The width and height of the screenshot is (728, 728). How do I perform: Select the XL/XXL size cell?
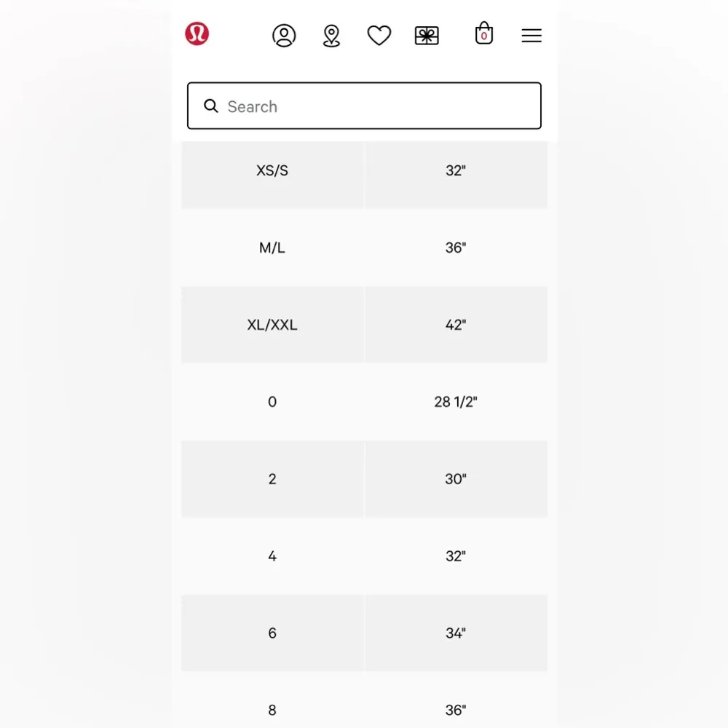tap(272, 325)
